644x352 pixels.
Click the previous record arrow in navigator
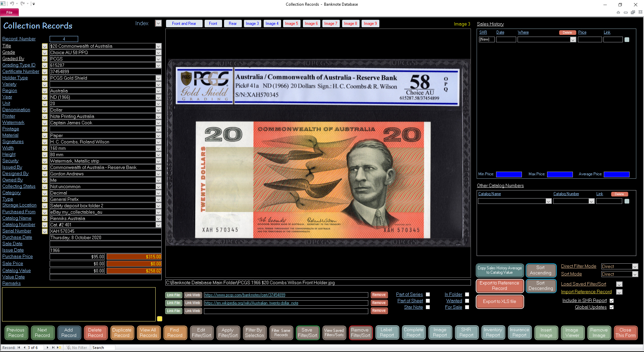point(24,348)
